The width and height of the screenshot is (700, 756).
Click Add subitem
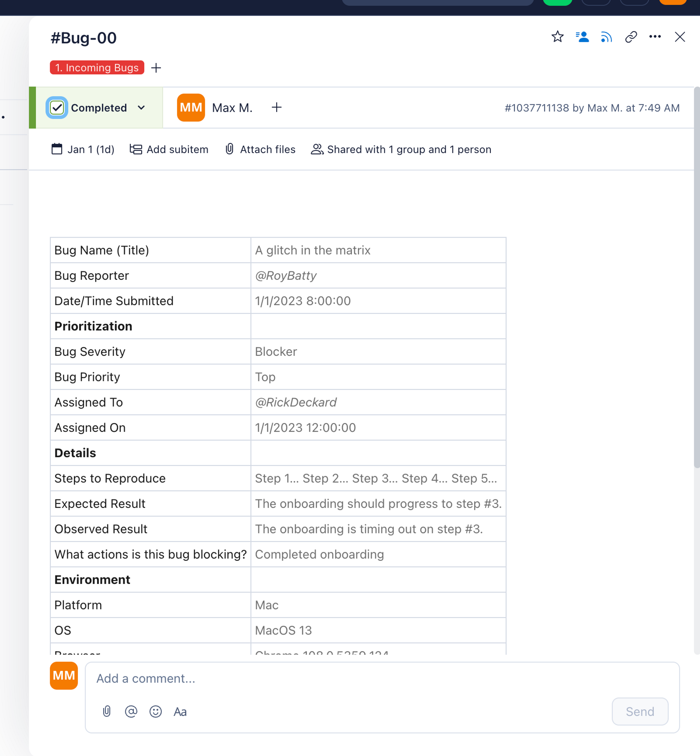click(169, 149)
